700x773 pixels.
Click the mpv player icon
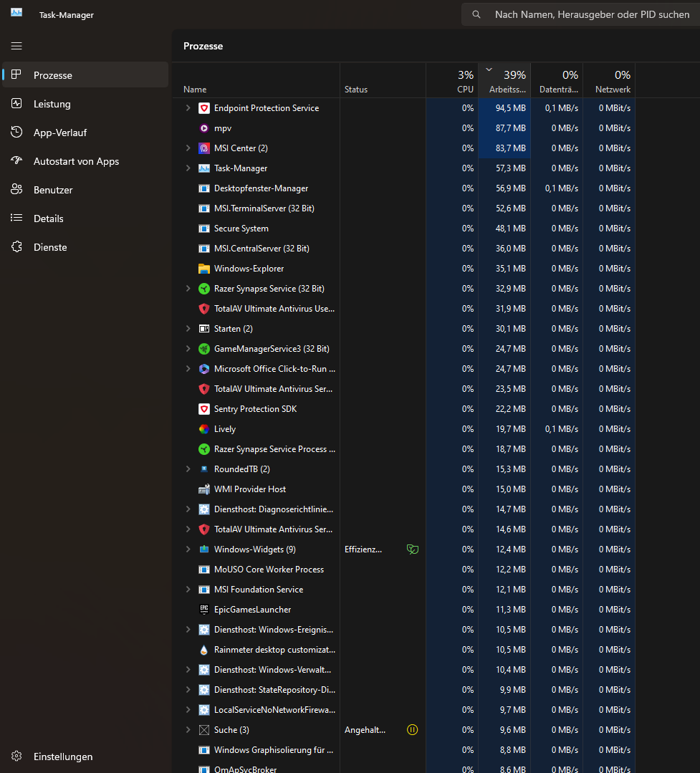click(x=204, y=128)
